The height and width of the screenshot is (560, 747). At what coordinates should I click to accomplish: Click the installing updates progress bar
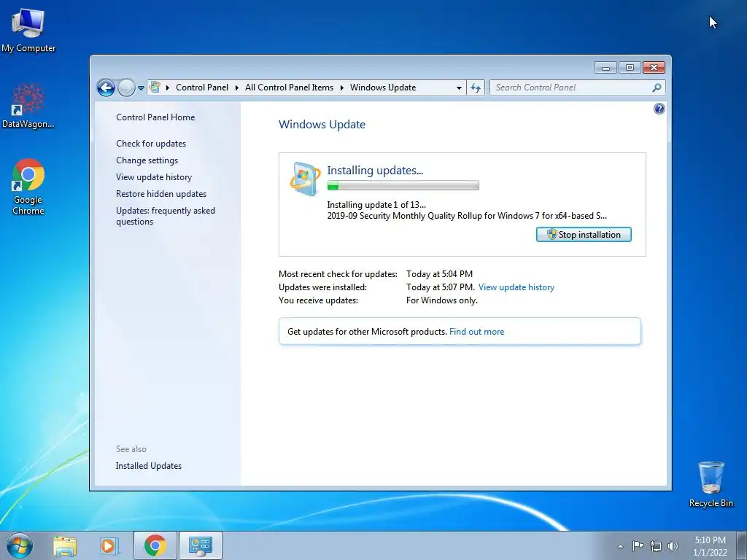pyautogui.click(x=403, y=186)
